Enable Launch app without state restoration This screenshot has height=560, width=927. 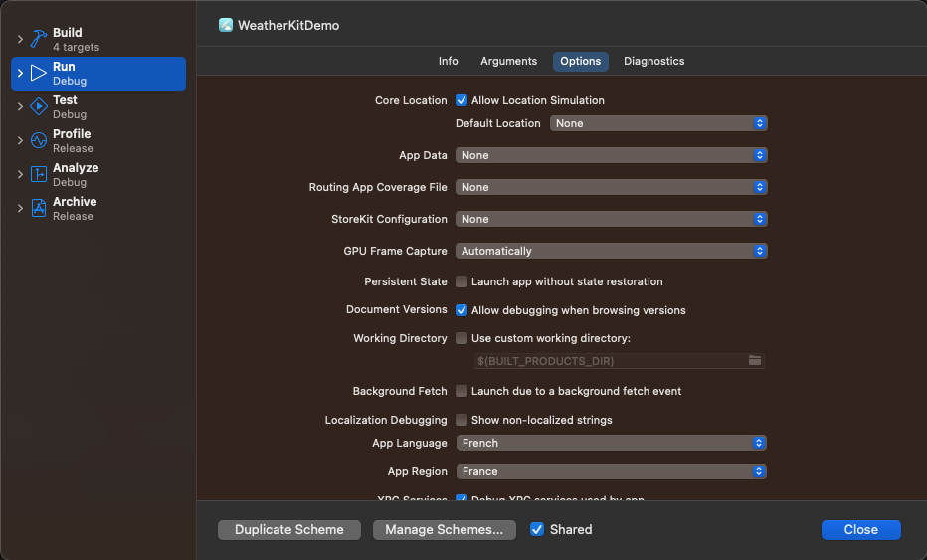tap(462, 281)
